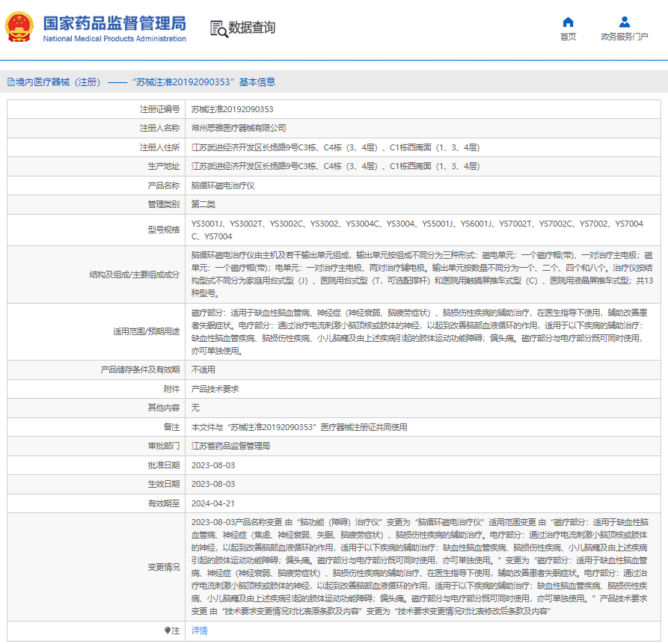Click the 变更情况 change history text

click(420, 567)
